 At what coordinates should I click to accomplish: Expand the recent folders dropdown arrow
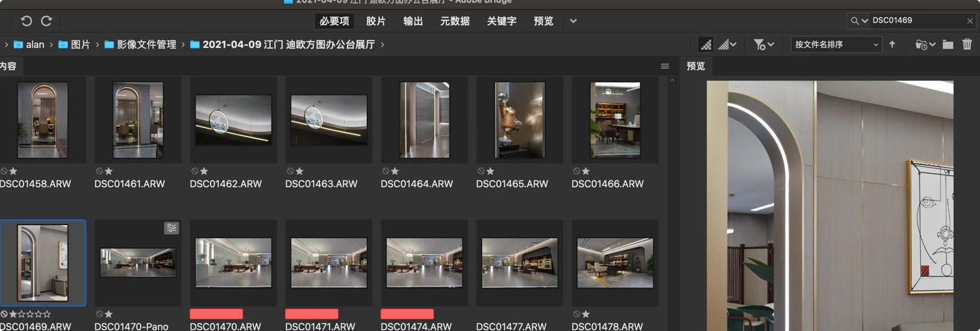(932, 44)
